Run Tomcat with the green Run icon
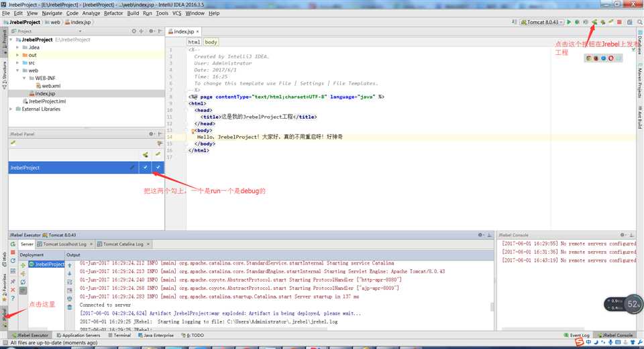 pyautogui.click(x=569, y=22)
